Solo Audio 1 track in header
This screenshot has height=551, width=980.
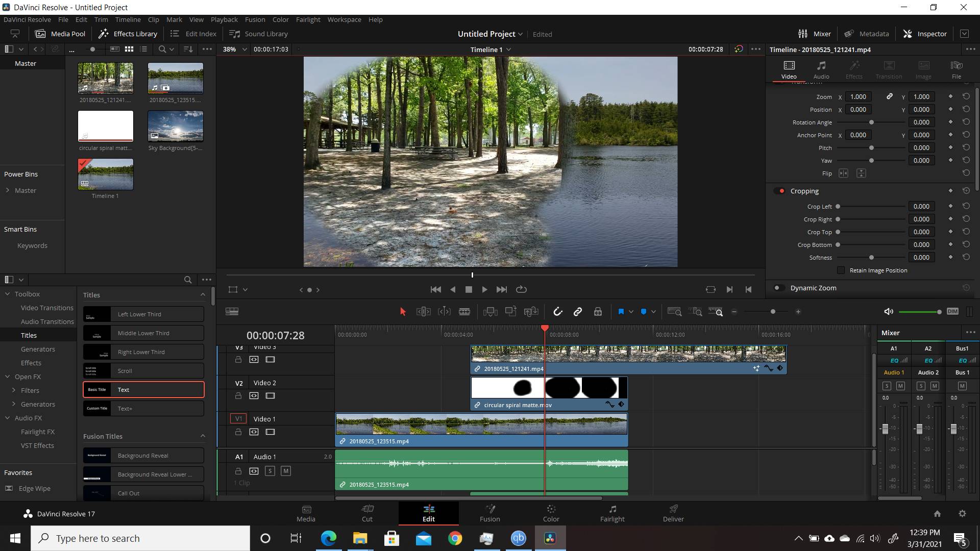270,471
